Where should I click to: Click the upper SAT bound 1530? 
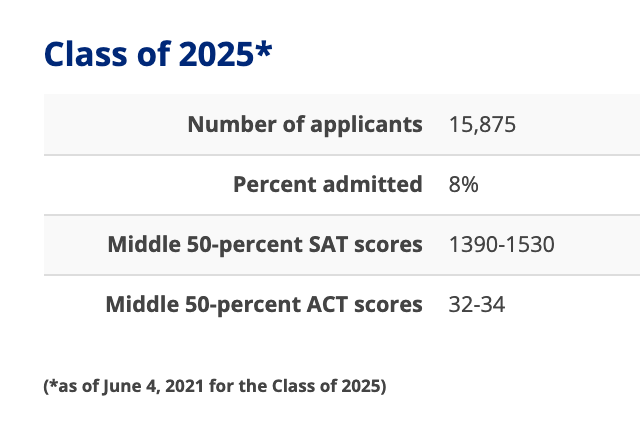click(531, 244)
